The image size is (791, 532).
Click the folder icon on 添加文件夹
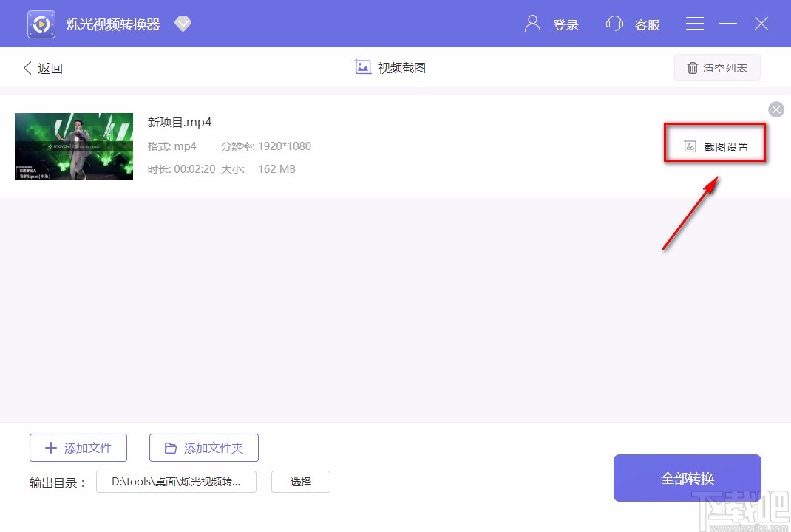point(171,447)
